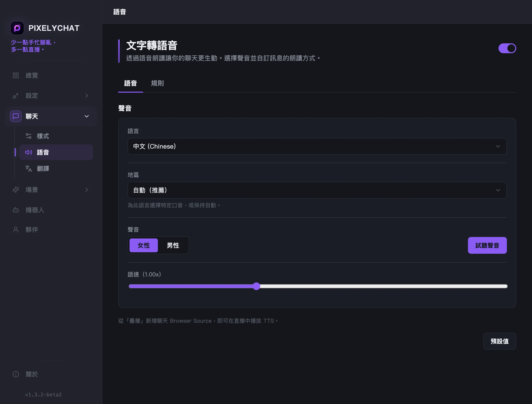Viewport: 532px width, 404px height.
Task: Click the settings (設定) plug icon
Action: click(x=16, y=96)
